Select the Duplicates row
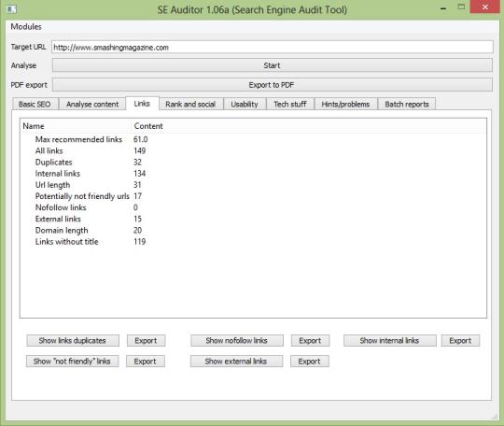This screenshot has height=426, width=504. (x=253, y=163)
